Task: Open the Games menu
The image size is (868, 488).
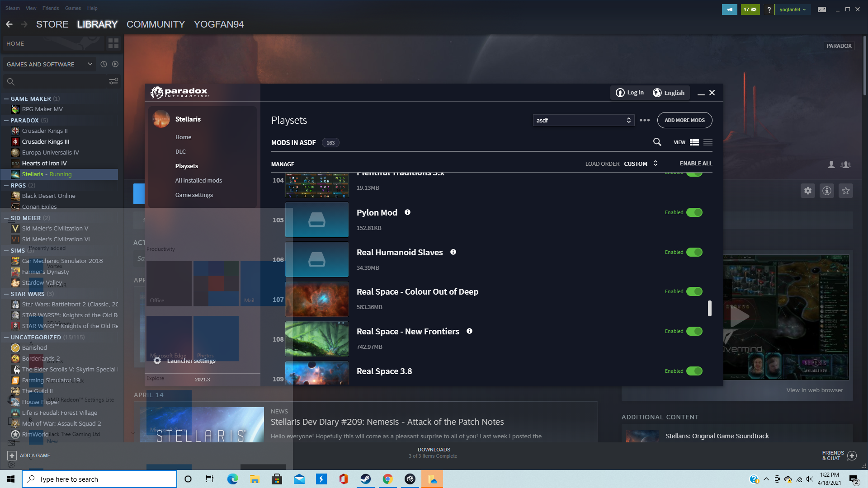Action: point(73,8)
